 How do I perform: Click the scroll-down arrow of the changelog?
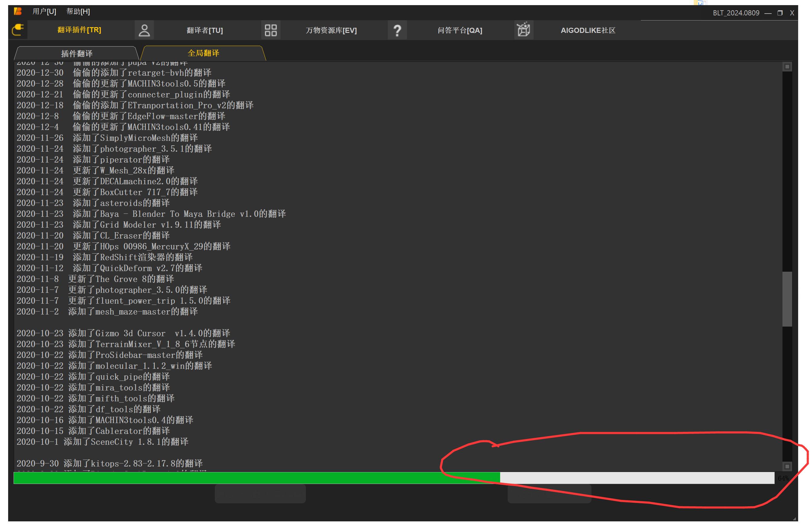click(x=787, y=466)
